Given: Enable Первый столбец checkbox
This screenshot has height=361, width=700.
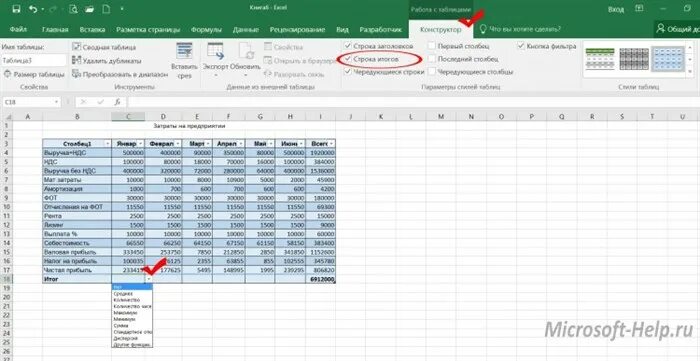Looking at the screenshot, I should [432, 46].
